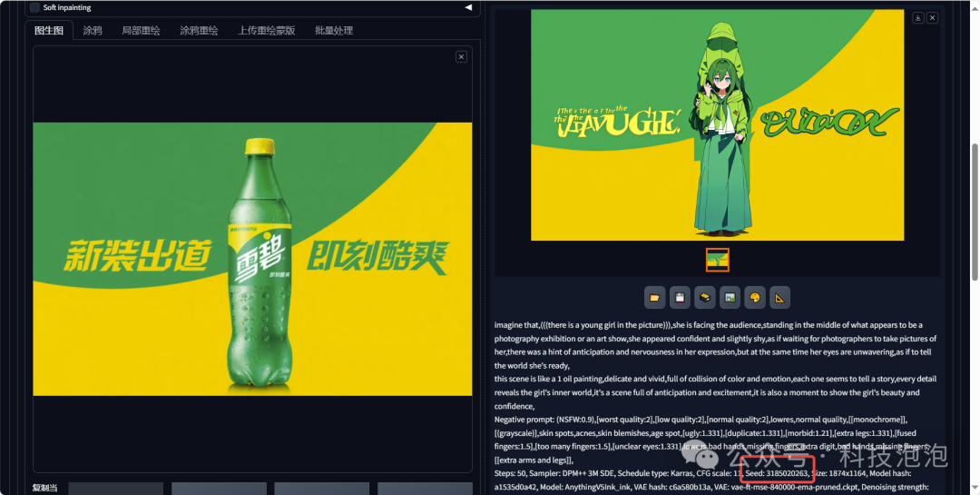
Task: Click the generated anime girl image
Action: point(718,124)
